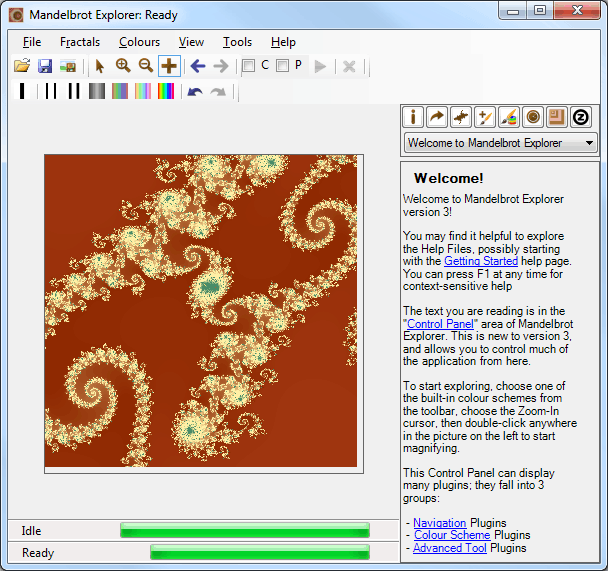Click the grey play arrow button
The image size is (608, 571).
tap(320, 66)
